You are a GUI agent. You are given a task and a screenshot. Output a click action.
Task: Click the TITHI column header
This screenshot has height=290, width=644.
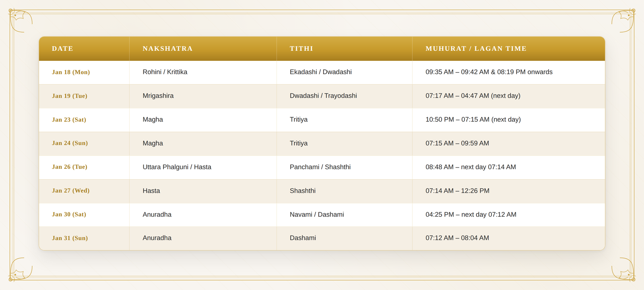click(x=345, y=49)
